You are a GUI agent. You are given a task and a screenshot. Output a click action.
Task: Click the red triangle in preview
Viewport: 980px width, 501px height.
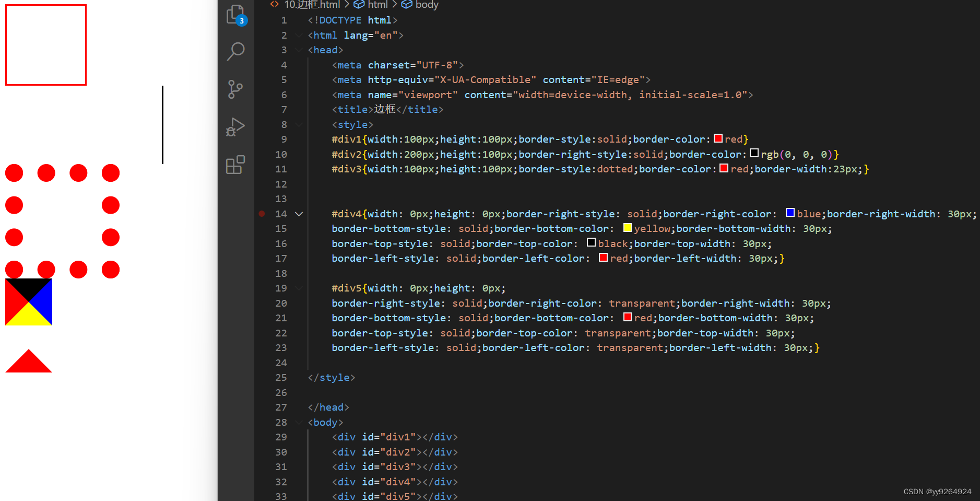(x=29, y=361)
